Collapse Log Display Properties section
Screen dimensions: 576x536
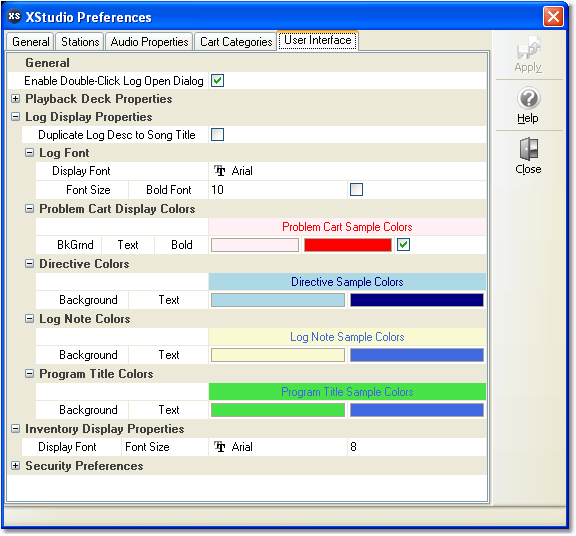point(15,116)
